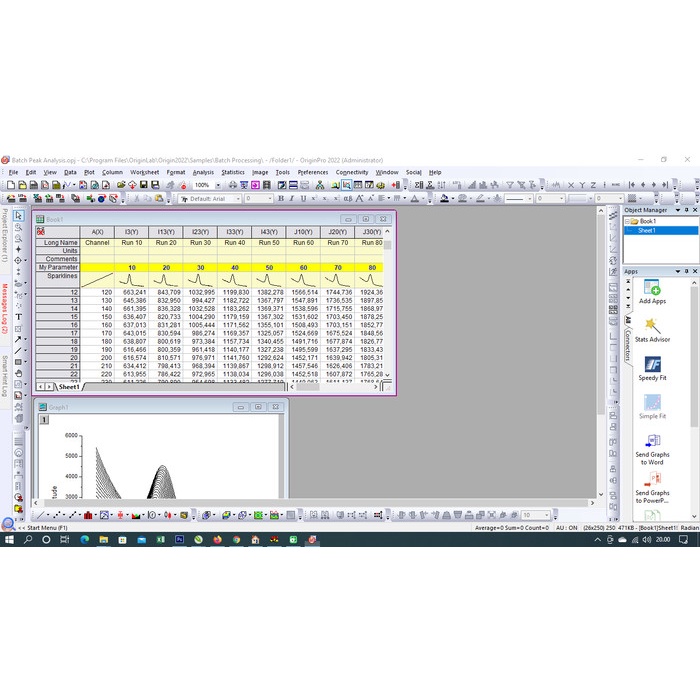Click the Bold formatting button

[281, 199]
